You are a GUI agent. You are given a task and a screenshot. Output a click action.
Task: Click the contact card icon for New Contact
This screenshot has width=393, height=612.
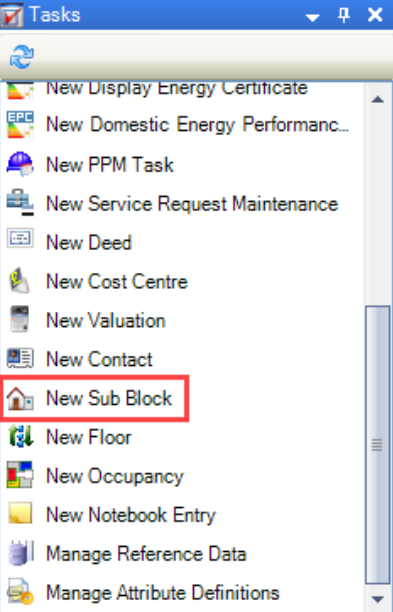point(20,358)
